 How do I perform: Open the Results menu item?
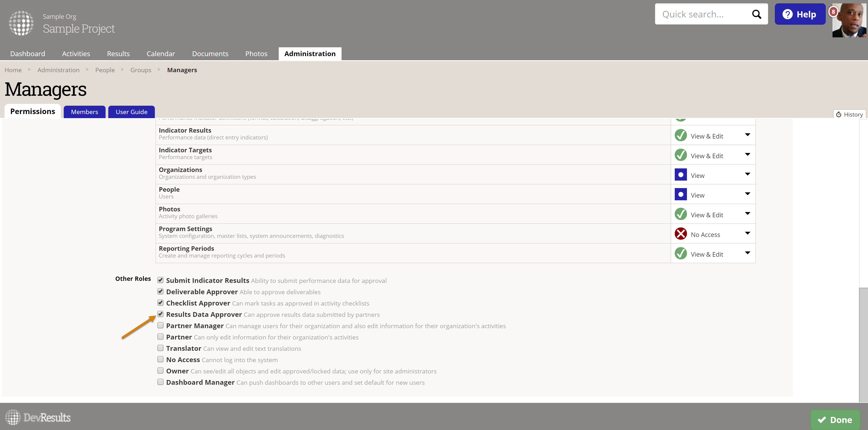click(118, 54)
